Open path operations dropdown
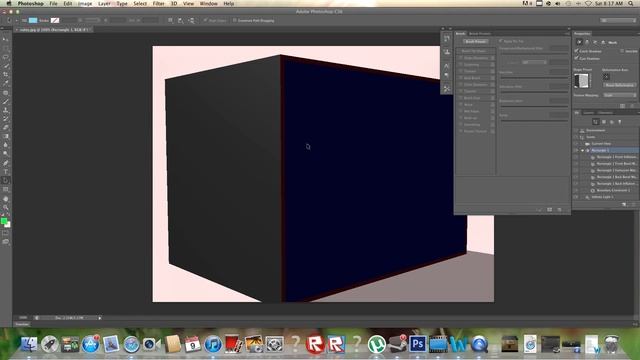Image resolution: width=640 pixels, height=360 pixels. 170,20
